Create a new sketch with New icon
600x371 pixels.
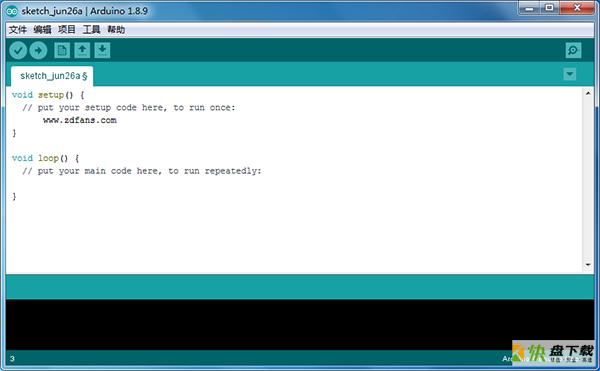tap(62, 50)
